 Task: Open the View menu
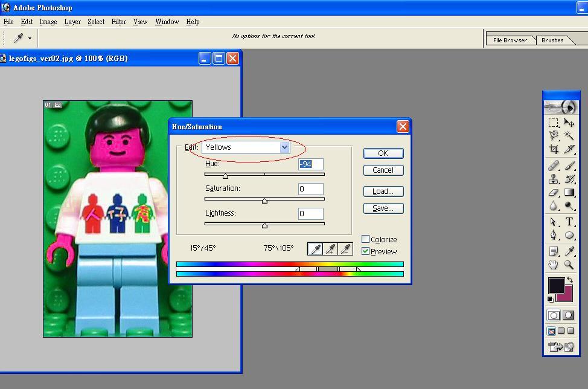(x=140, y=22)
